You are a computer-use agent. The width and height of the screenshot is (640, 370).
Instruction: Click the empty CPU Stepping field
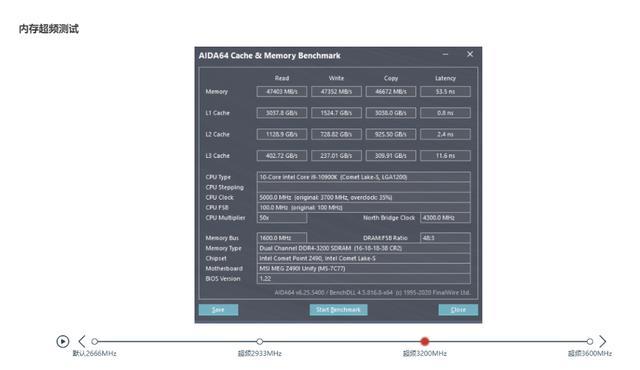point(363,187)
